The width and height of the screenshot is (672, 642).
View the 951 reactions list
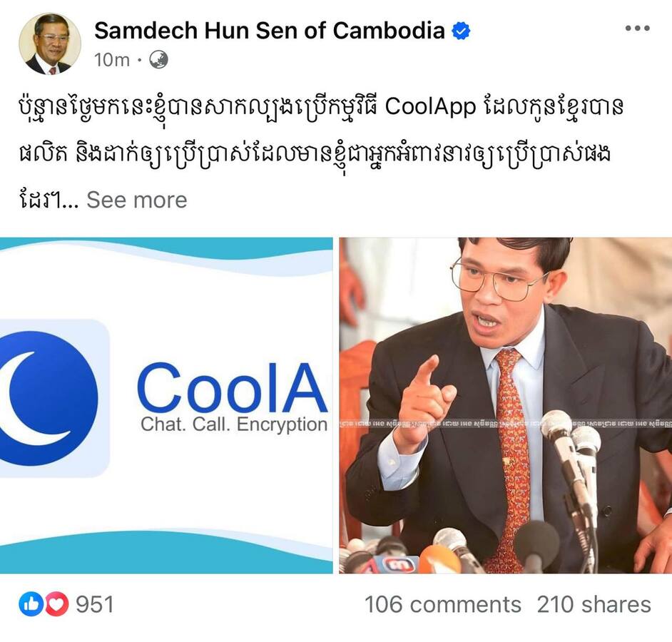click(x=95, y=604)
